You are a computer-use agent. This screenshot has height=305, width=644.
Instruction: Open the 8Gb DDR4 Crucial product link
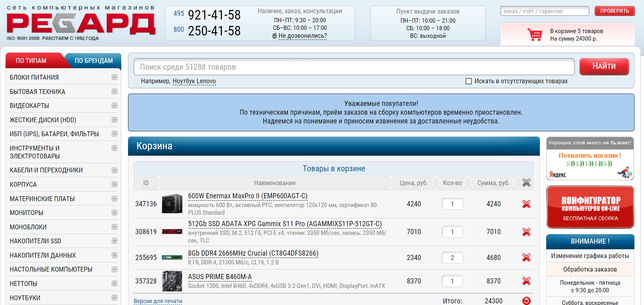tap(253, 253)
